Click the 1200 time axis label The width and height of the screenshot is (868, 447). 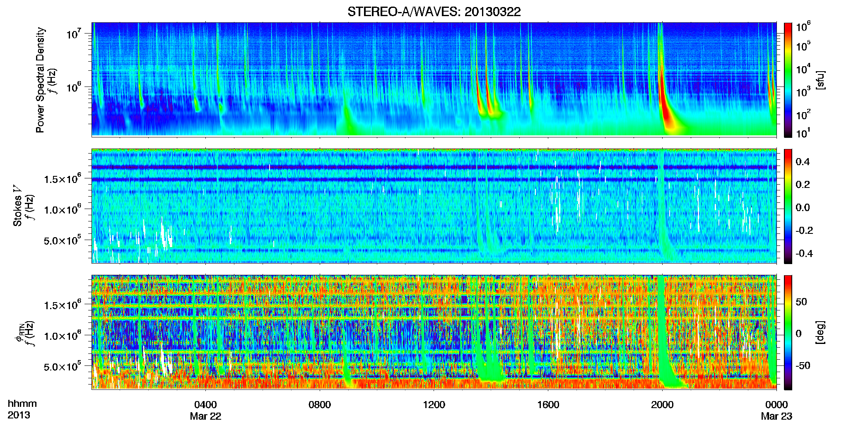tap(434, 404)
